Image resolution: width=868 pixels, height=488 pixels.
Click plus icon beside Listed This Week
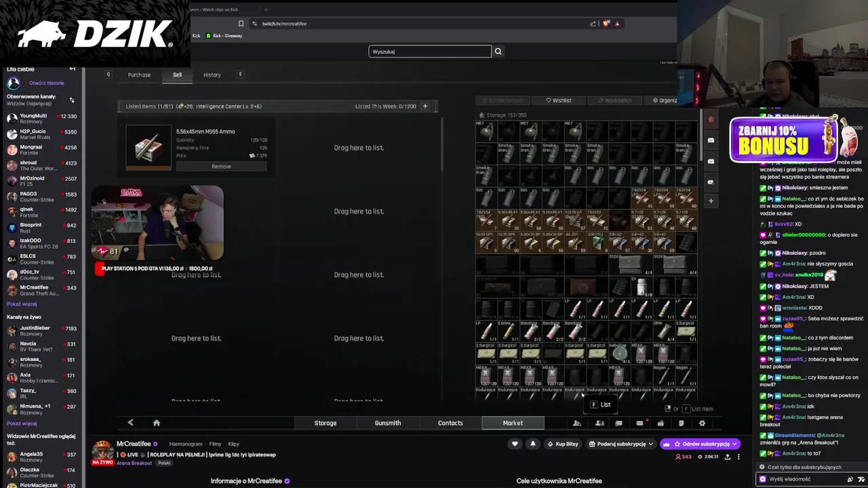[425, 106]
